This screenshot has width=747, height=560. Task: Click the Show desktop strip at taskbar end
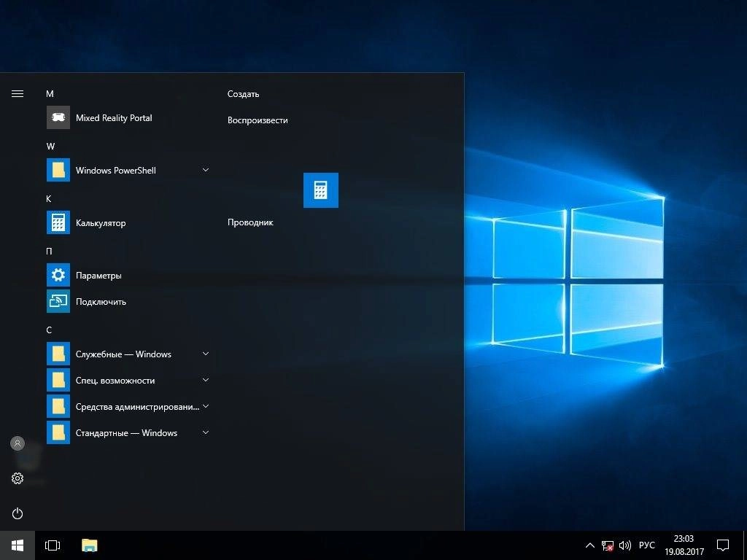[x=745, y=545]
